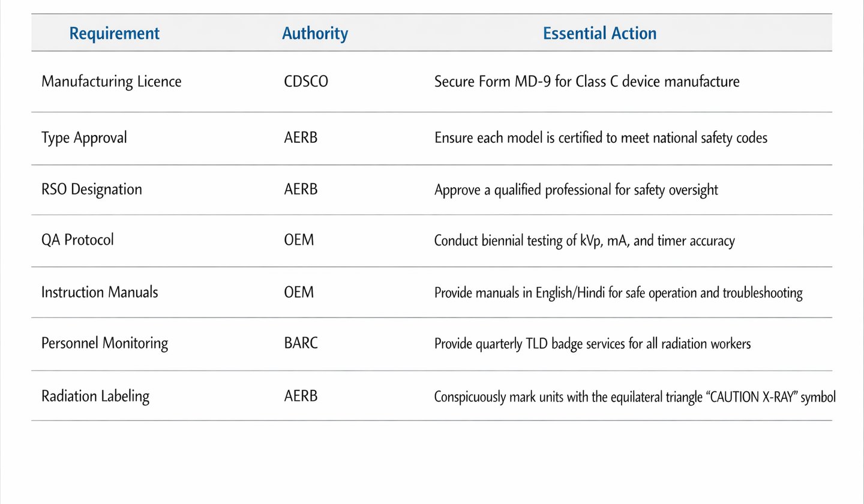The image size is (864, 504).
Task: Select the English/Hindi manuals action text
Action: point(618,293)
